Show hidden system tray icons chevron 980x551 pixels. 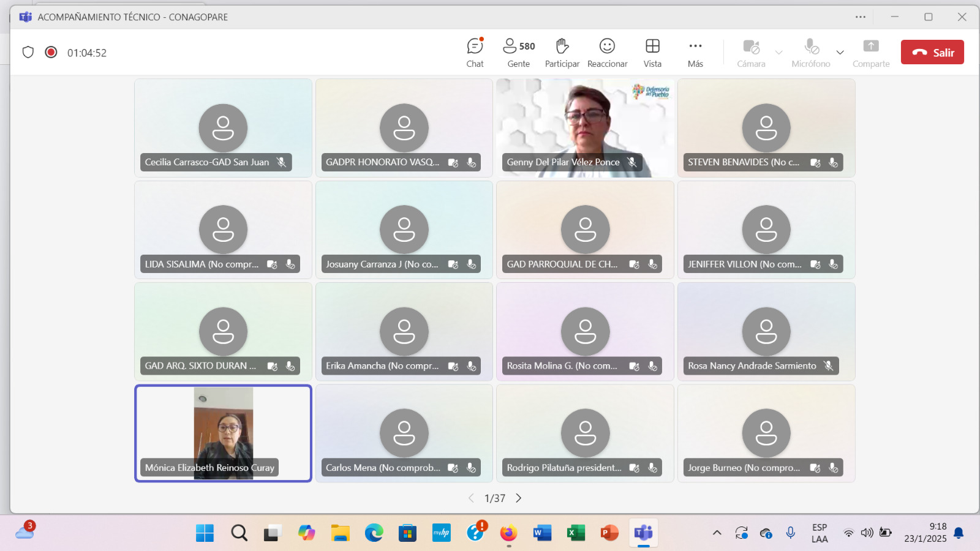coord(717,533)
